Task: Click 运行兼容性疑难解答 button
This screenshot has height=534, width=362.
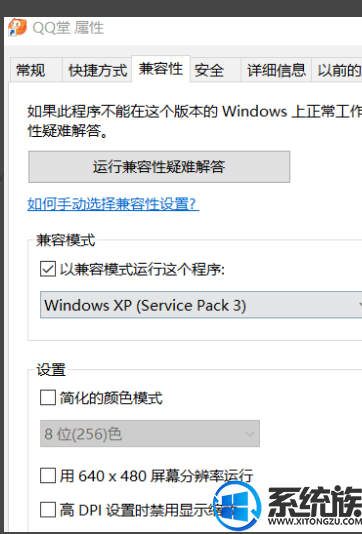Action: click(159, 167)
